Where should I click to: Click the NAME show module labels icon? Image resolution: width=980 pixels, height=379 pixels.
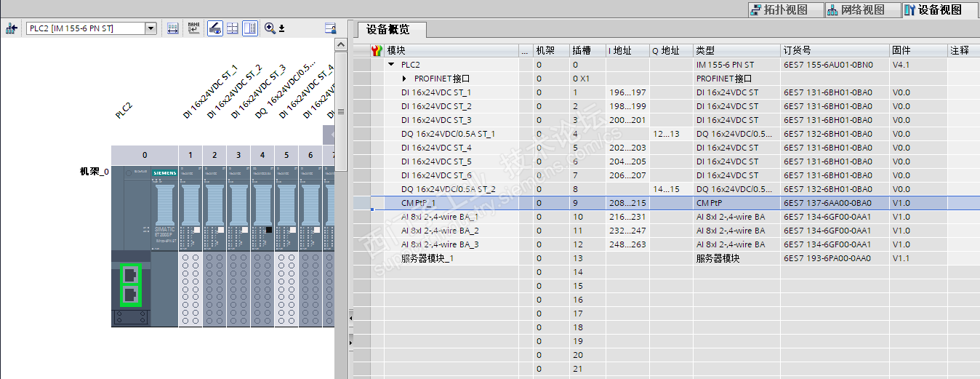coord(193,28)
